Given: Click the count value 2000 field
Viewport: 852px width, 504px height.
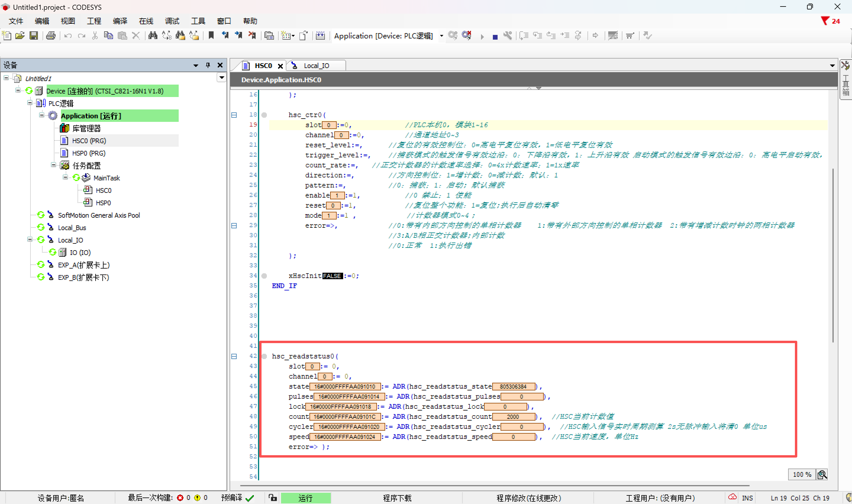Looking at the screenshot, I should 514,417.
